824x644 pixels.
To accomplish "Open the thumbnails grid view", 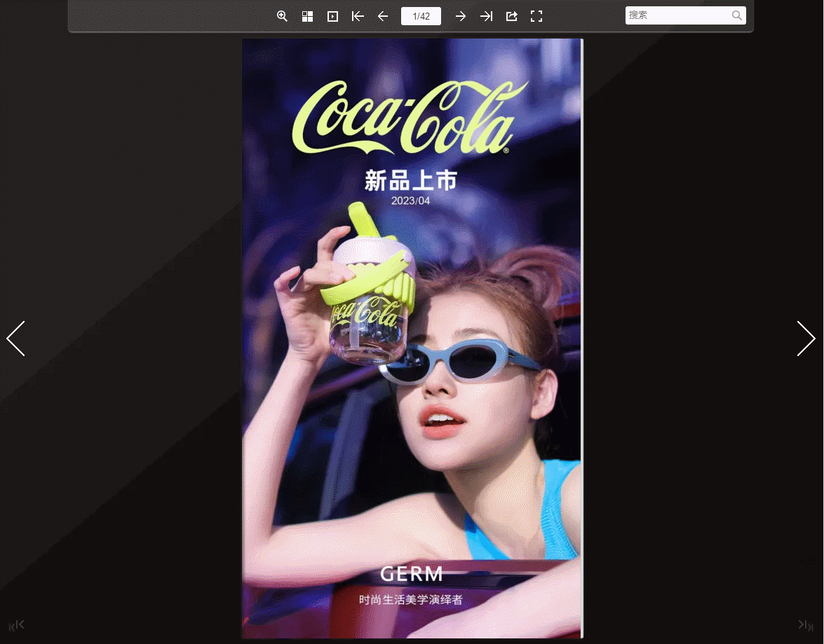I will point(307,16).
